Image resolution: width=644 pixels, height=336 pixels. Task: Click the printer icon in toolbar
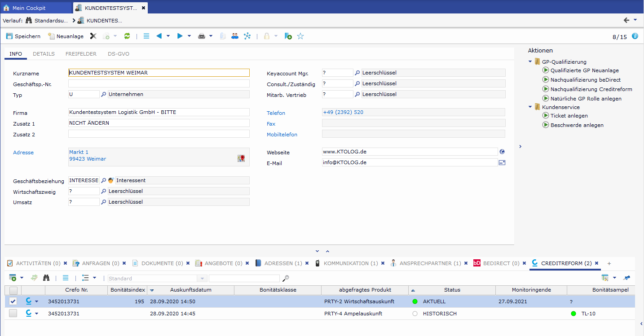coord(202,36)
